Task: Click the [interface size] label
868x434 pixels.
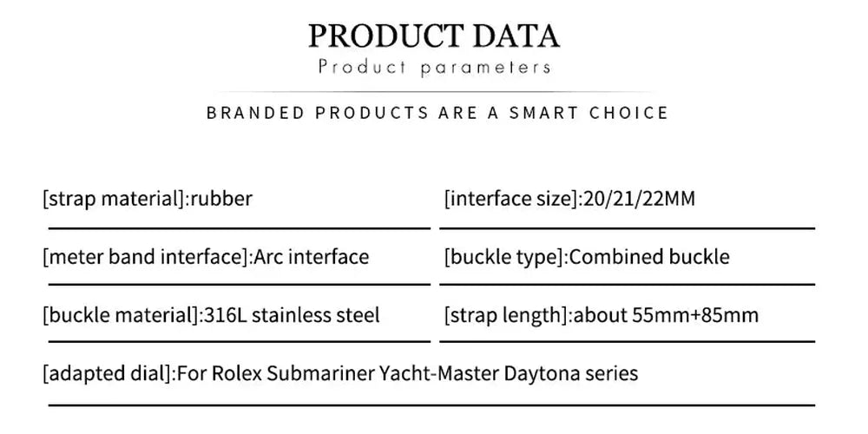Action: [510, 199]
